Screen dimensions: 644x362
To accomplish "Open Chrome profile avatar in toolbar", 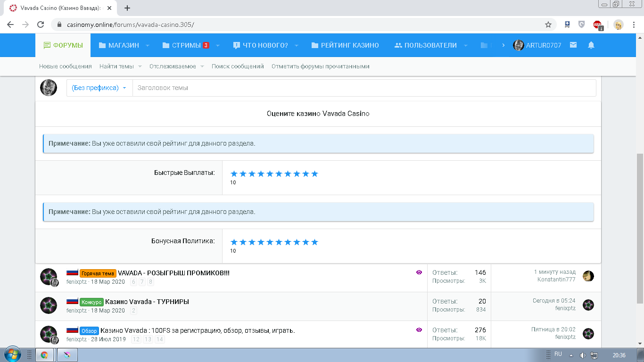I will [x=618, y=25].
